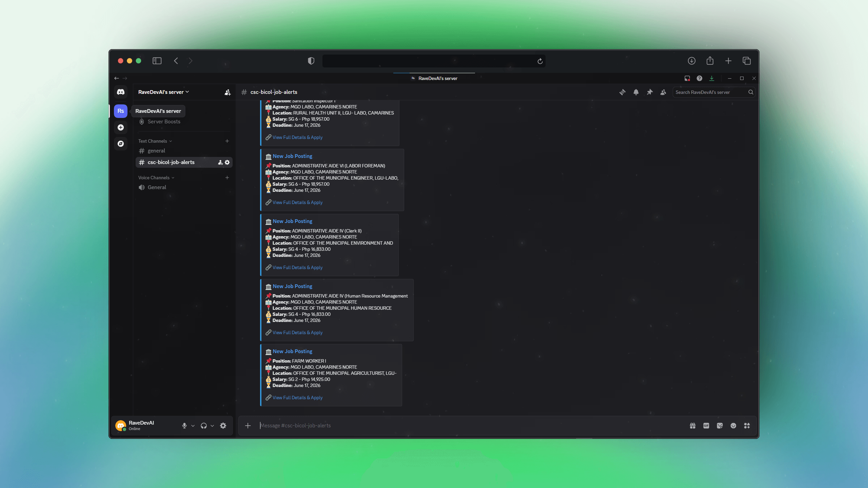This screenshot has height=488, width=868.
Task: Open microphone input options chevron
Action: click(x=193, y=426)
